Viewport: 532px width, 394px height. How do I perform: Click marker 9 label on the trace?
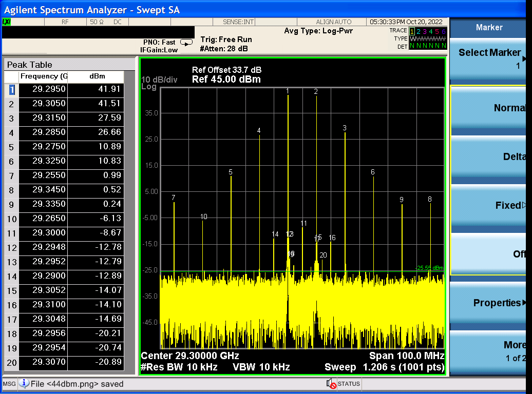(x=402, y=200)
